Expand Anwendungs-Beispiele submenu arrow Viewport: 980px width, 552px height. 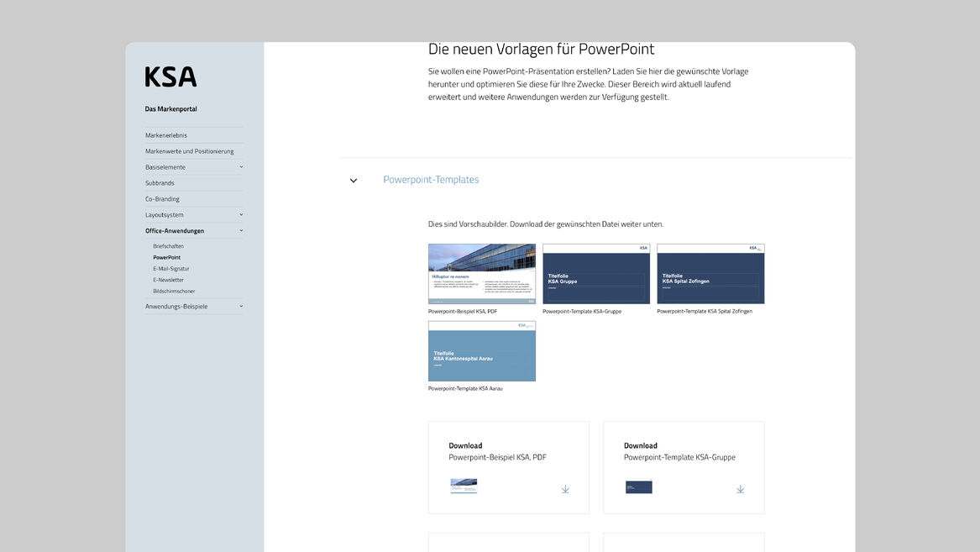tap(241, 307)
